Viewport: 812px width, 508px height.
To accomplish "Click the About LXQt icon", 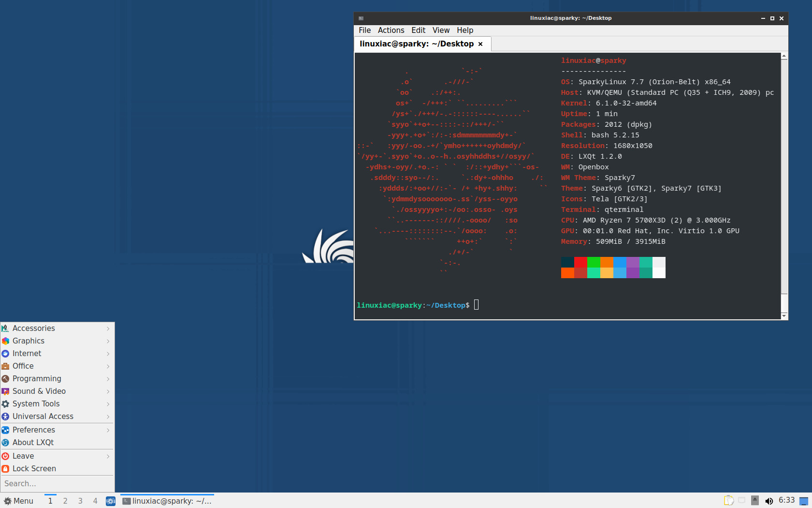I will tap(5, 442).
